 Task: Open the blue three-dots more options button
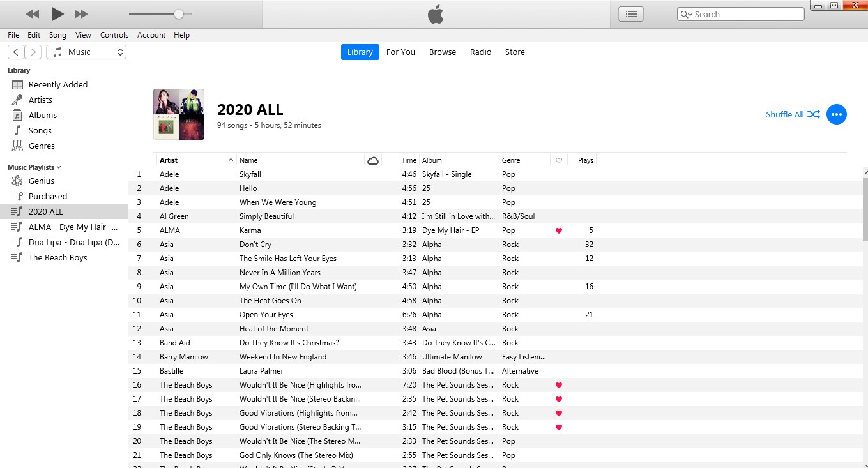click(x=837, y=114)
